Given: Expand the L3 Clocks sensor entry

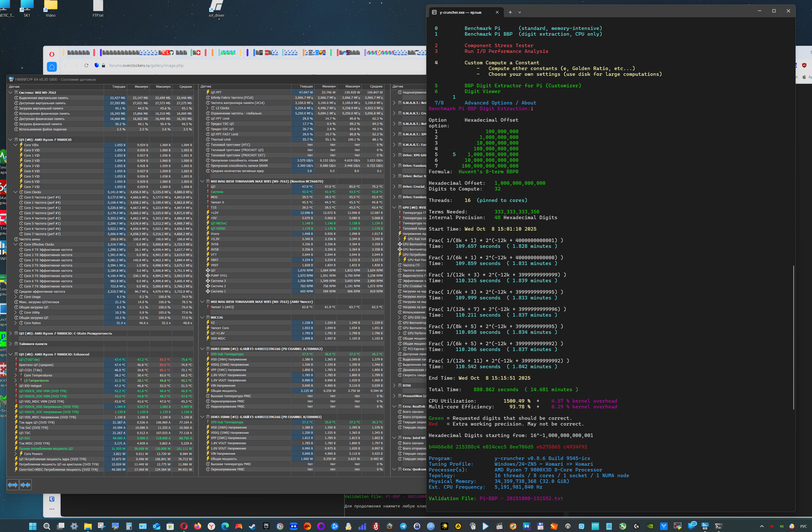Looking at the screenshot, I should [x=207, y=108].
